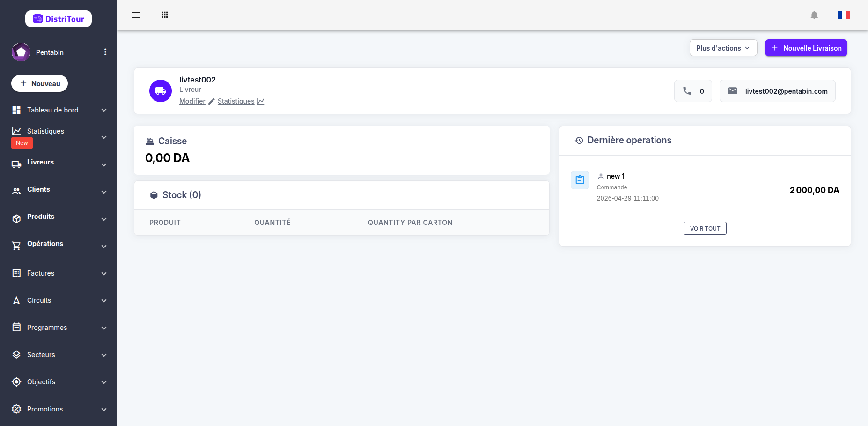Click the DistriTour logo
The image size is (868, 426).
pos(59,19)
